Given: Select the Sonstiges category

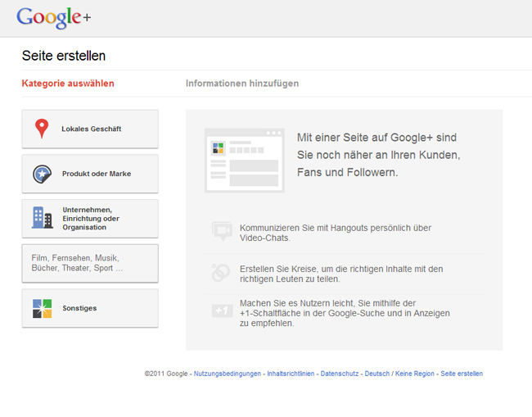Looking at the screenshot, I should (90, 308).
